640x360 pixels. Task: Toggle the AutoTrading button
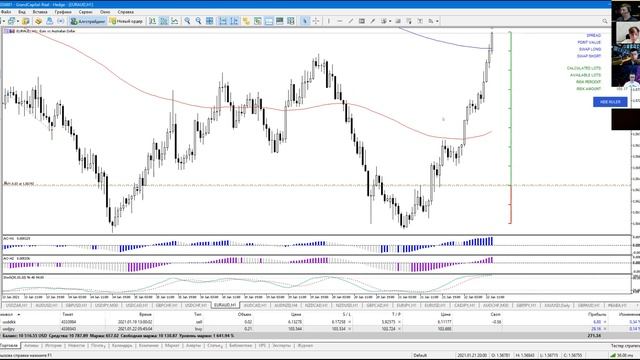pos(87,21)
